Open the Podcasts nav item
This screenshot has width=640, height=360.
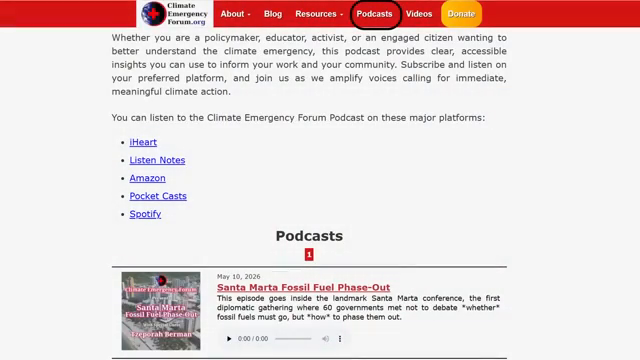pos(374,14)
